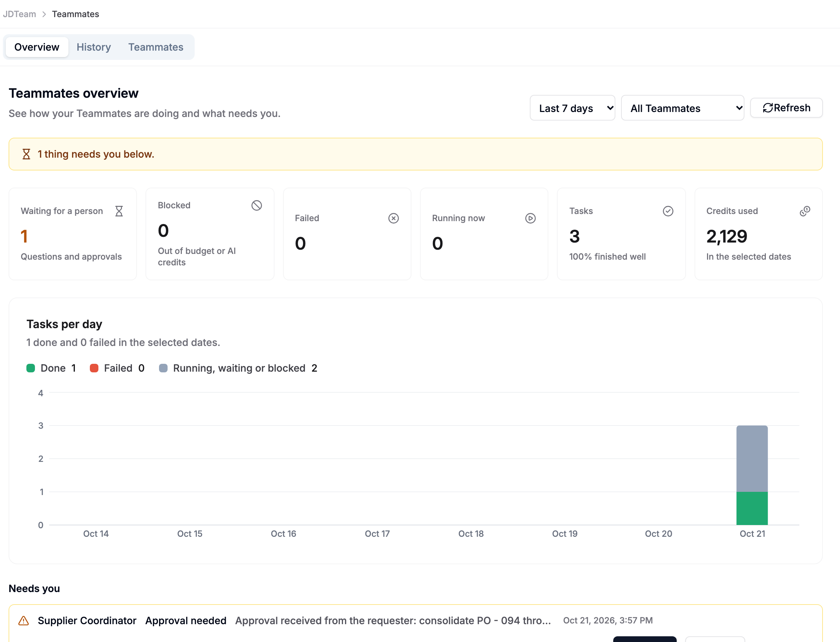
Task: Click the blocked circle icon on Blocked card
Action: point(256,205)
